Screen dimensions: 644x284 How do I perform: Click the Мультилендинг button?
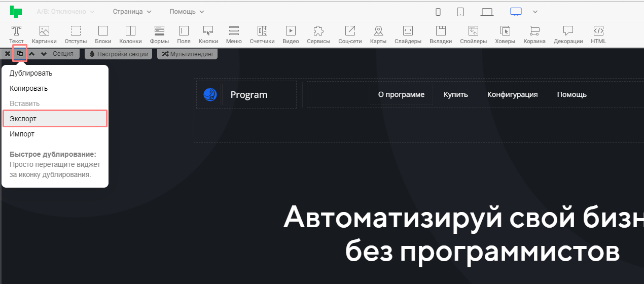188,54
